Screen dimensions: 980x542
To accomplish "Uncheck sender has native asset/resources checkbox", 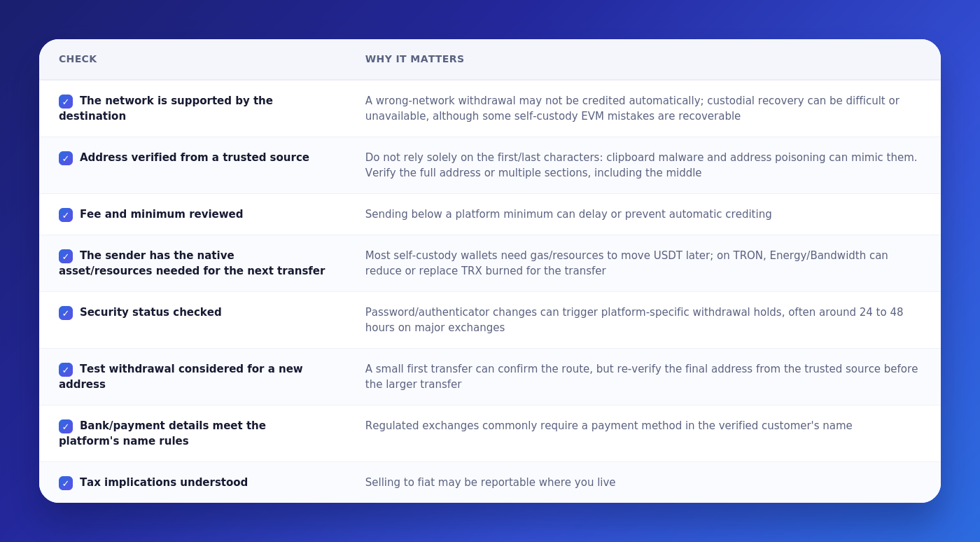I will 66,256.
